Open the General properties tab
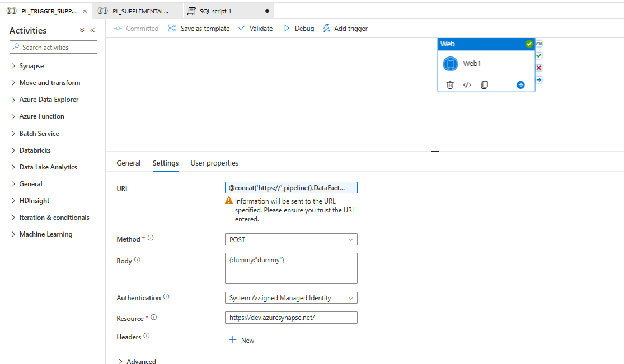This screenshot has height=364, width=624. click(x=129, y=163)
